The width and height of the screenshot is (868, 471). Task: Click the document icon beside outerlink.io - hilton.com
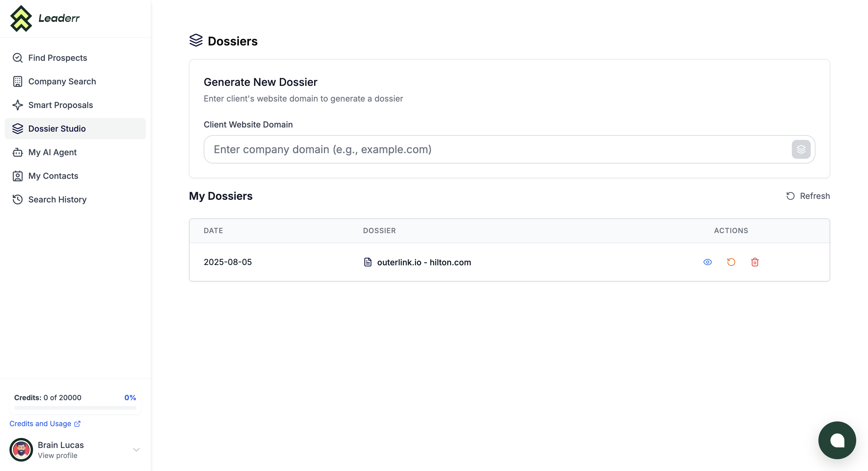tap(368, 262)
